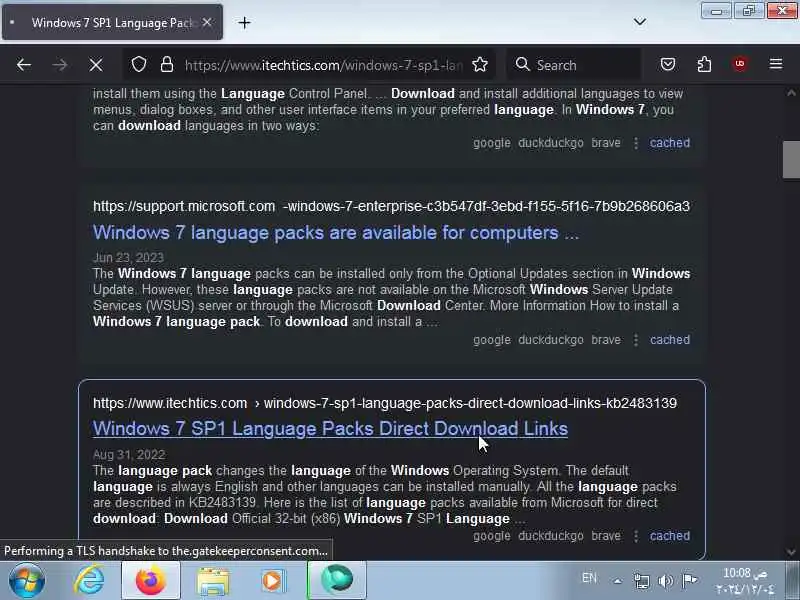Open cached link for itechtics result

[x=669, y=536]
